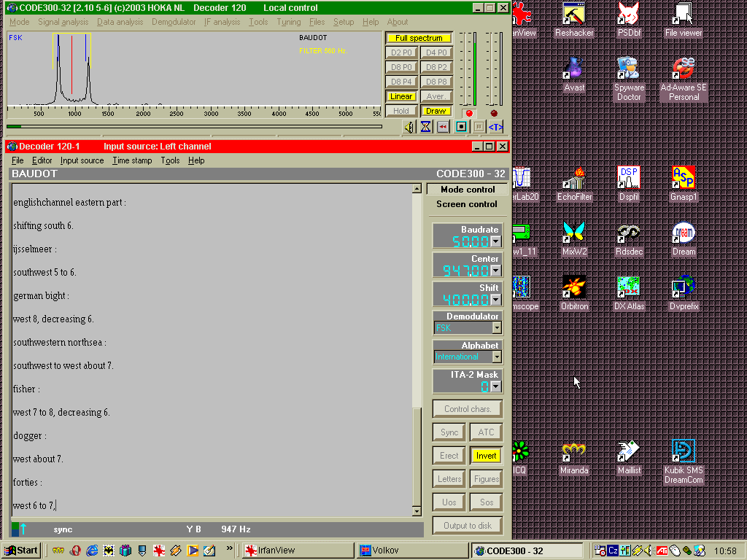
Task: Open EchoFilter desktop icon
Action: [574, 184]
